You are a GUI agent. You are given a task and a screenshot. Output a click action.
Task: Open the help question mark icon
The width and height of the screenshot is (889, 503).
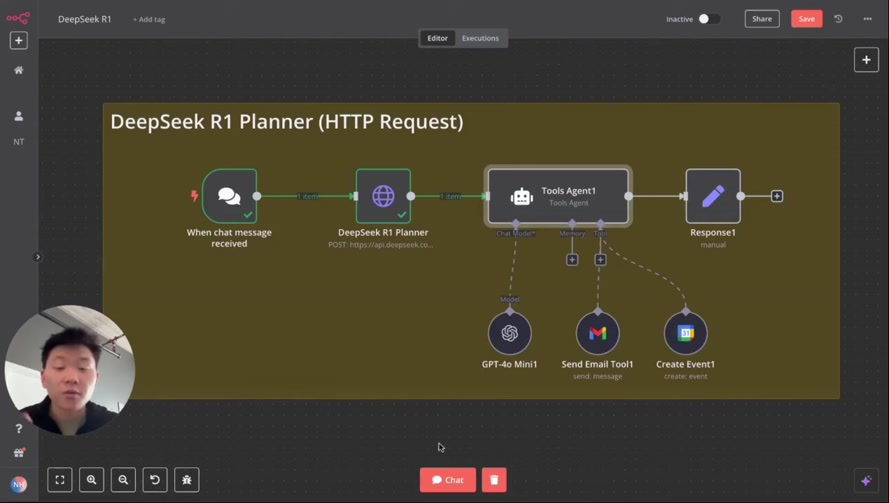[19, 429]
